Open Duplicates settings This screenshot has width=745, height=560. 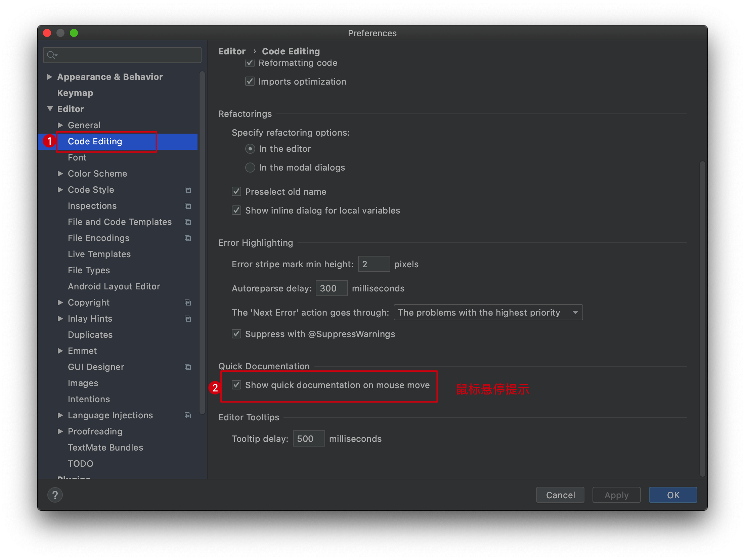tap(90, 335)
